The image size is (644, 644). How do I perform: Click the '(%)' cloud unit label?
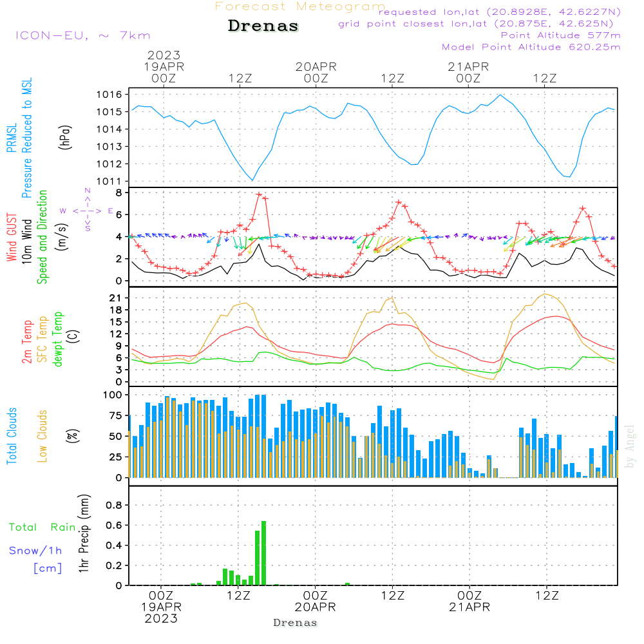pos(73,436)
